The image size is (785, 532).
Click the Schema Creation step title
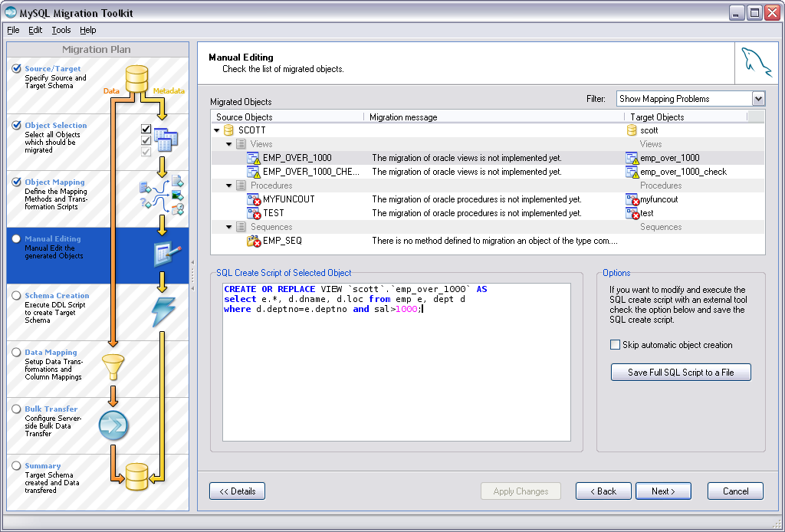coord(57,296)
